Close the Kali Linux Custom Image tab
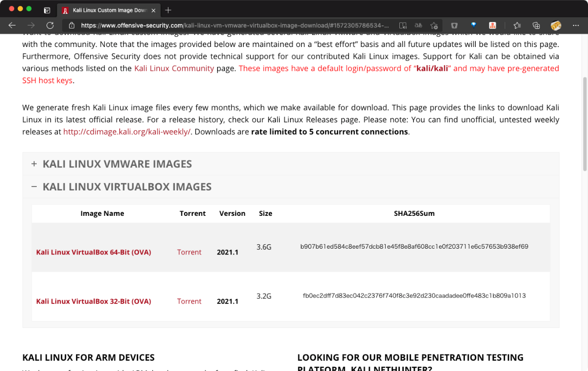 tap(153, 10)
